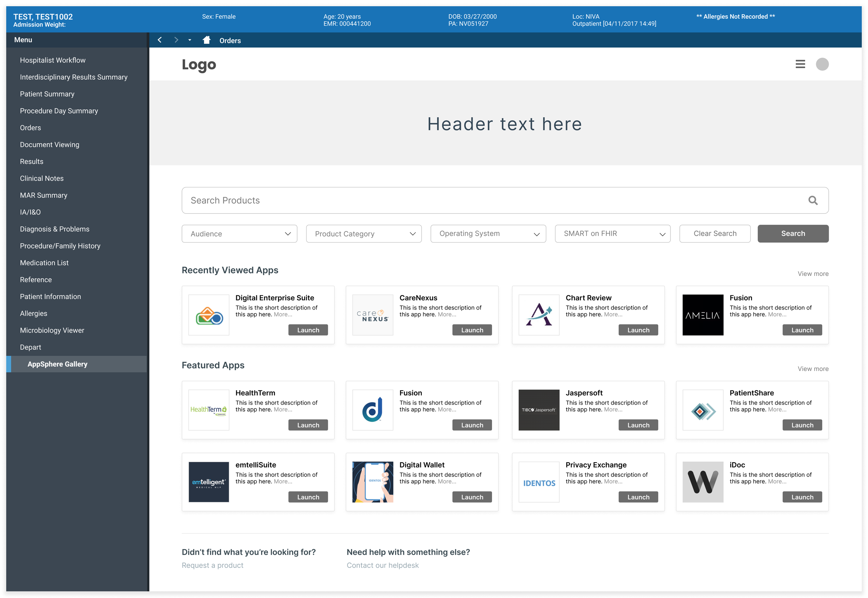Viewport: 868px width, 598px height.
Task: Click into the Search Products field
Action: [x=487, y=201]
